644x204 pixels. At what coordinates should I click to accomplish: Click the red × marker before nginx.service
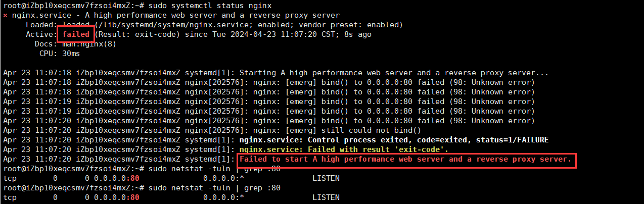[x=5, y=16]
